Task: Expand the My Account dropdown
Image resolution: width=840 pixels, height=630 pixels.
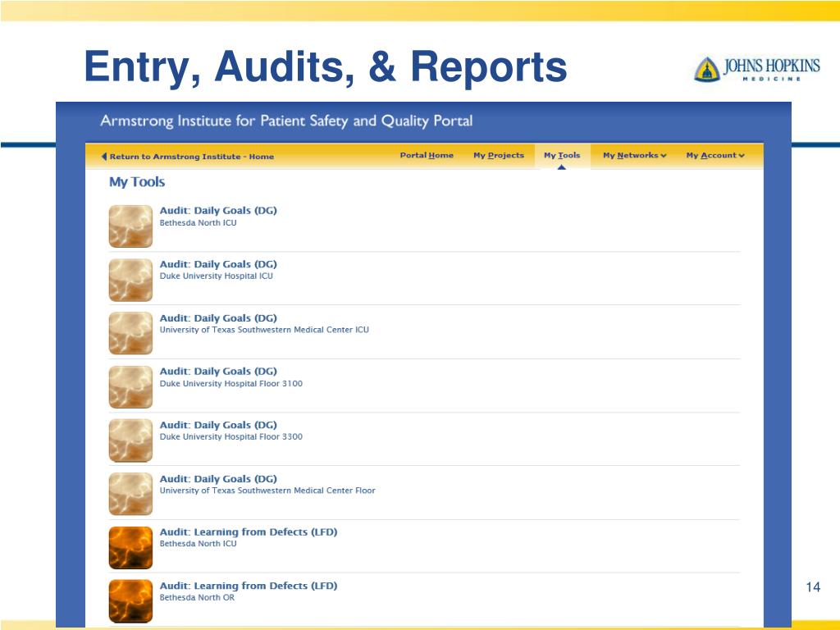Action: coord(715,155)
